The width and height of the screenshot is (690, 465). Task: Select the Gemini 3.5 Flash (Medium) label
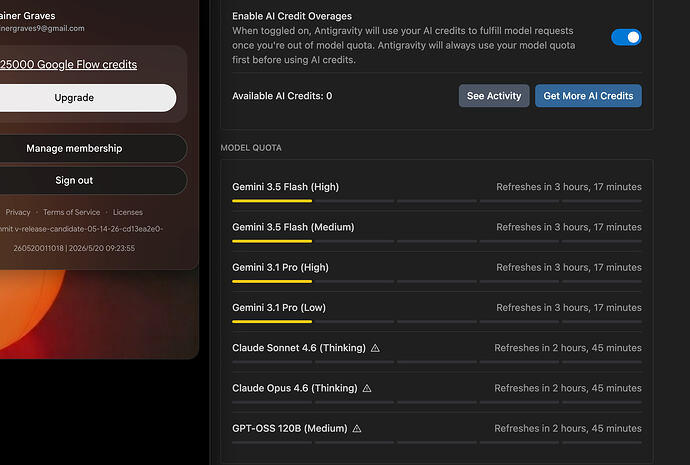293,227
